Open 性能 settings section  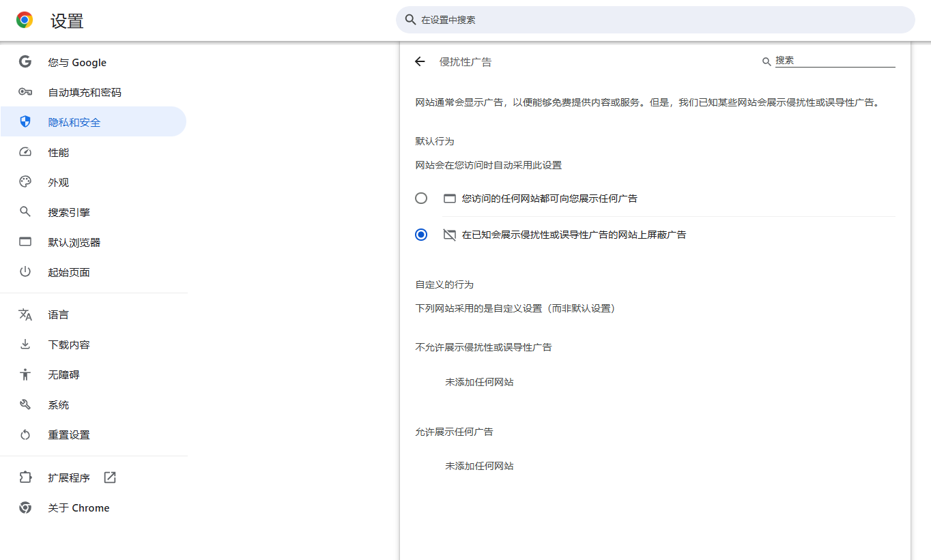coord(94,152)
